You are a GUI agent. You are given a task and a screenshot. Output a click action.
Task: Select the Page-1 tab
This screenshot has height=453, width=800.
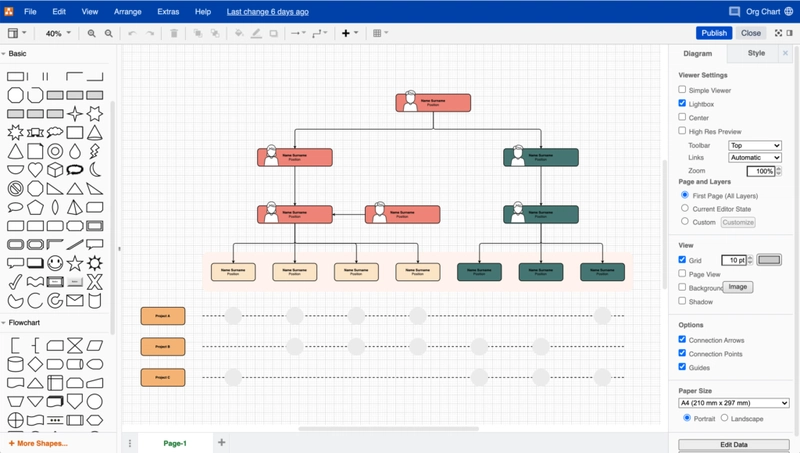point(175,443)
